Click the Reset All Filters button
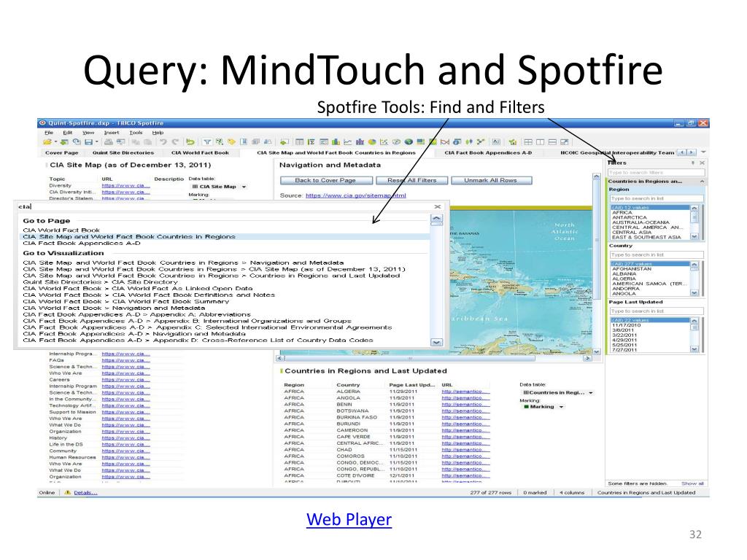 (x=412, y=181)
